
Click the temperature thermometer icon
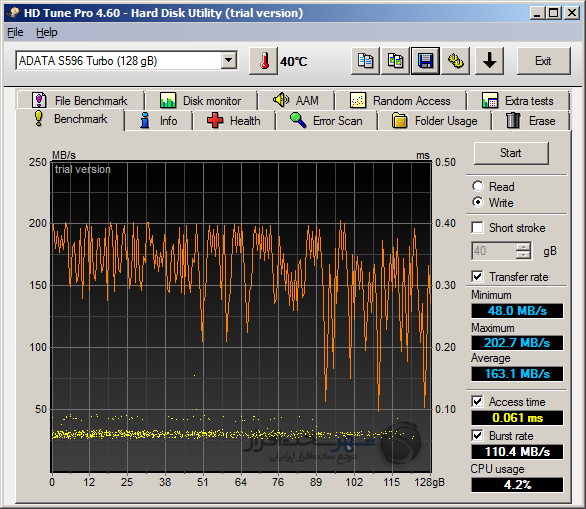264,61
